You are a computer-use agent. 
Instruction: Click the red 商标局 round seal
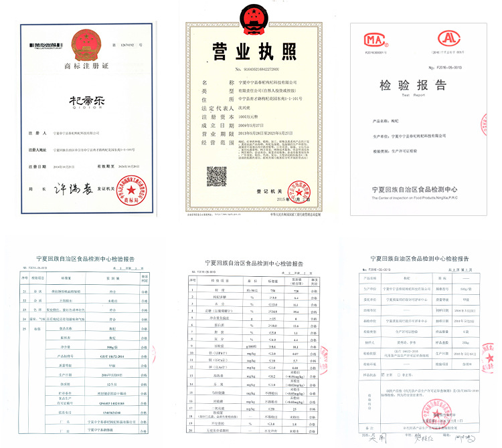132,191
